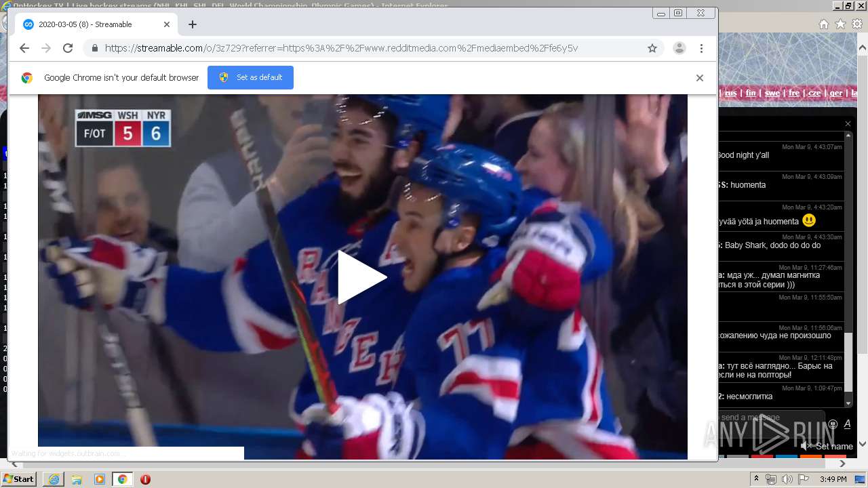Screen dimensions: 868x488
Task: Click the Internet Explorer horizontal scroll right arrow
Action: [843, 464]
